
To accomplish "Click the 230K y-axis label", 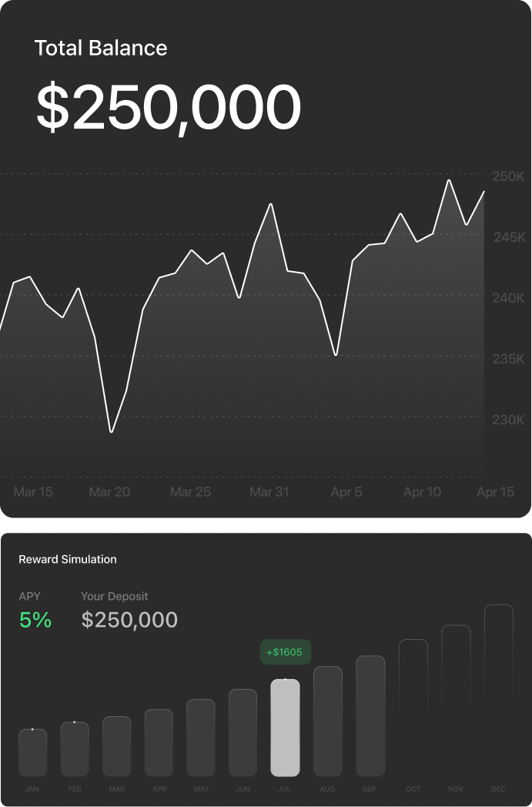I will point(508,420).
